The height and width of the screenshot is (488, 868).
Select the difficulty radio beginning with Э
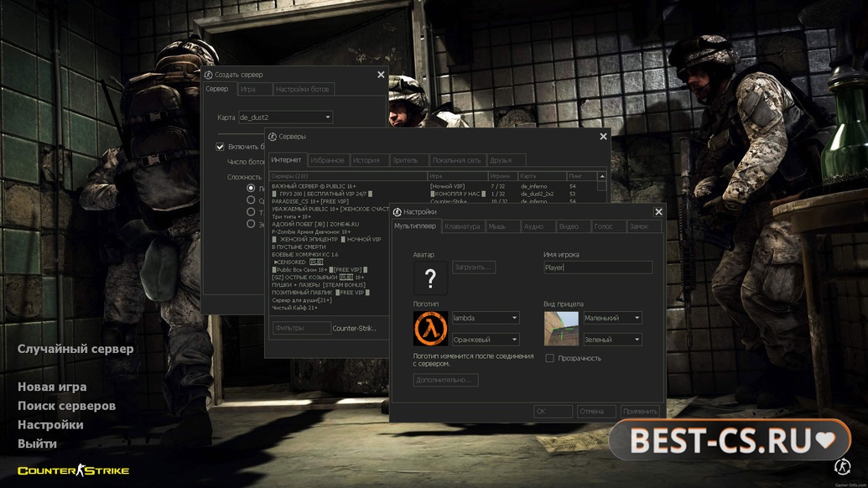(x=251, y=224)
